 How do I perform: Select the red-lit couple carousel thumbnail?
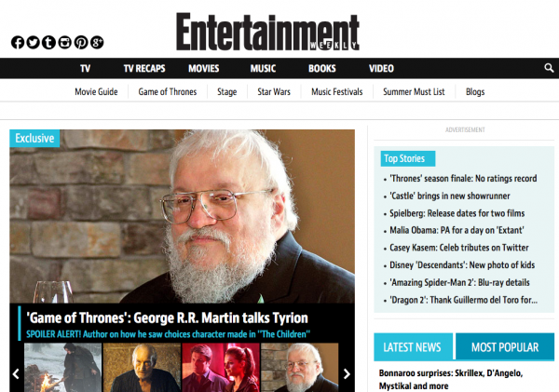tap(221, 368)
